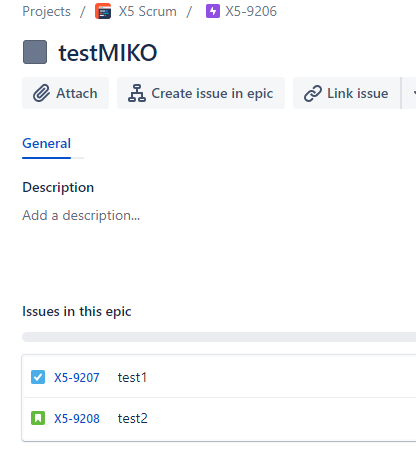Viewport: 416px width, 461px height.
Task: Open X5 Scrum breadcrumb link
Action: [147, 11]
